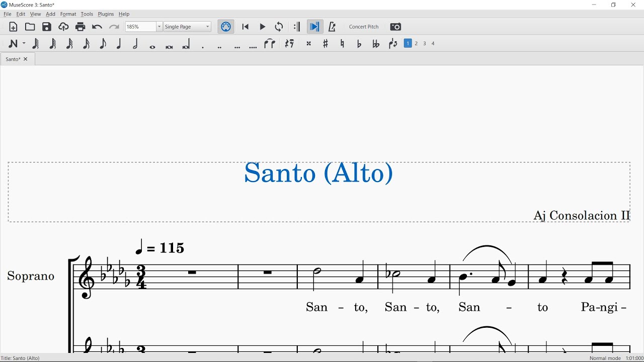Select the Soprano staff label

coord(31,276)
